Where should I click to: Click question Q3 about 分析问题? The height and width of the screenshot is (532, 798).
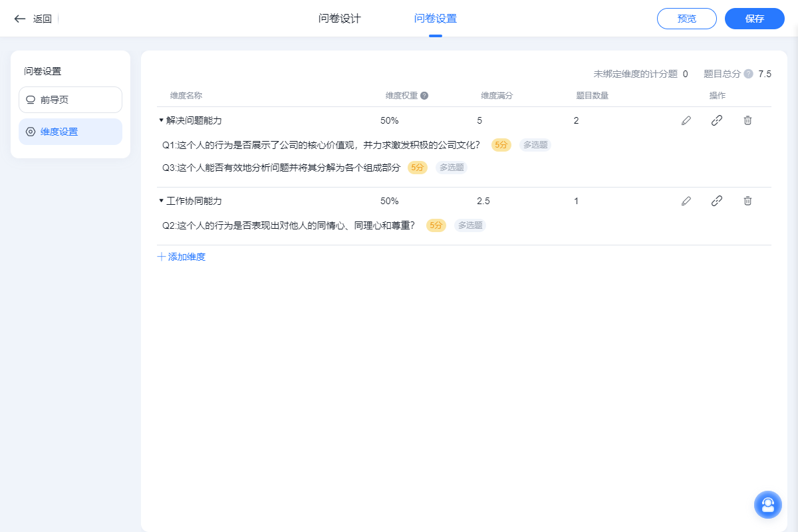click(281, 168)
